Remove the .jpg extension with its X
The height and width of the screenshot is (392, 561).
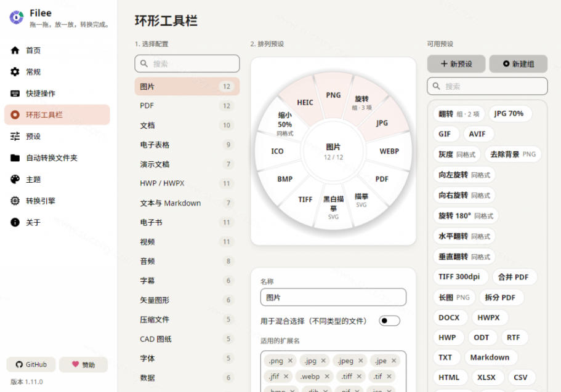pos(323,361)
